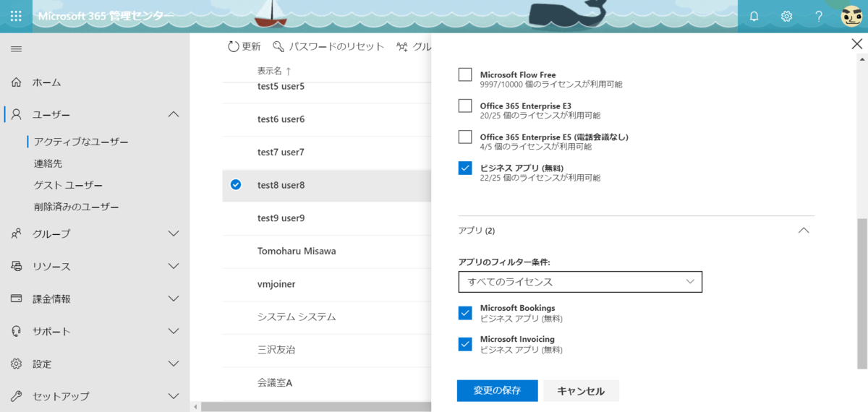Image resolution: width=868 pixels, height=412 pixels.
Task: Open 連絡先 page
Action: [48, 163]
